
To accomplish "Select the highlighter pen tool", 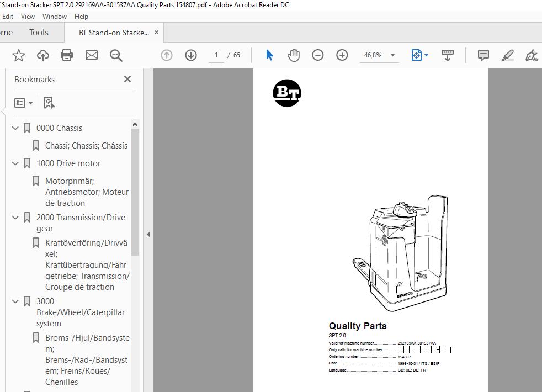I will pyautogui.click(x=507, y=55).
